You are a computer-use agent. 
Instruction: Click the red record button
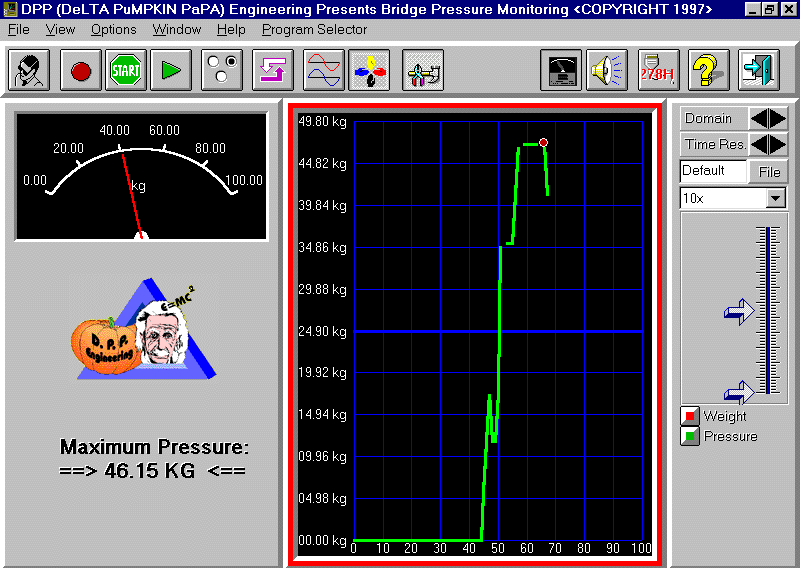(x=81, y=70)
